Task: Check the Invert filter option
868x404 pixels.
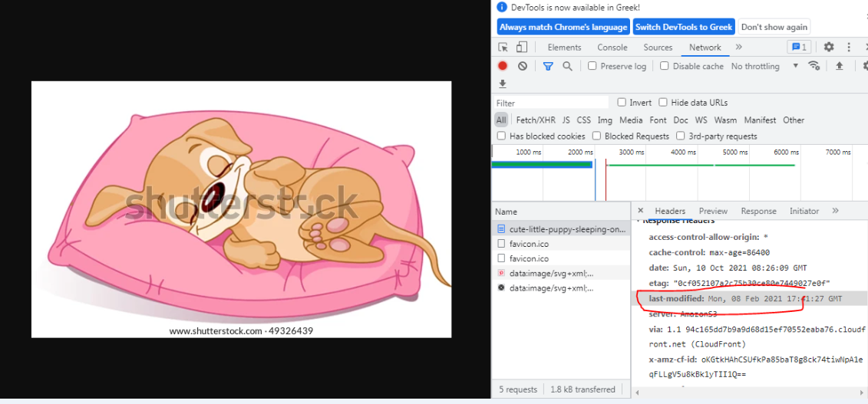Action: coord(622,102)
